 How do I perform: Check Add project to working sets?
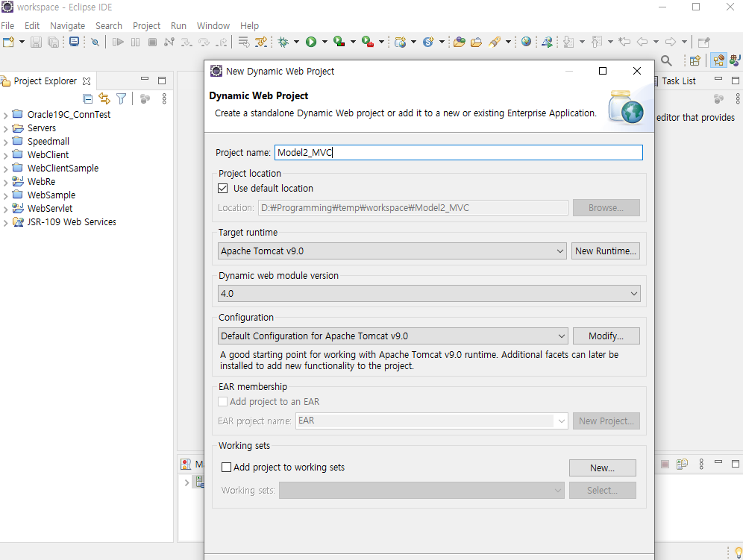(227, 467)
